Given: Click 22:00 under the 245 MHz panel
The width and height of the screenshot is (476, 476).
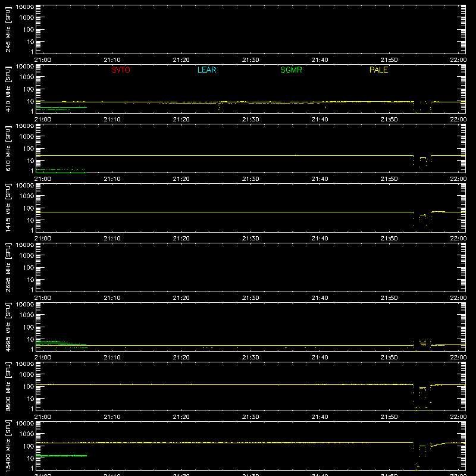Looking at the screenshot, I should pyautogui.click(x=458, y=60).
